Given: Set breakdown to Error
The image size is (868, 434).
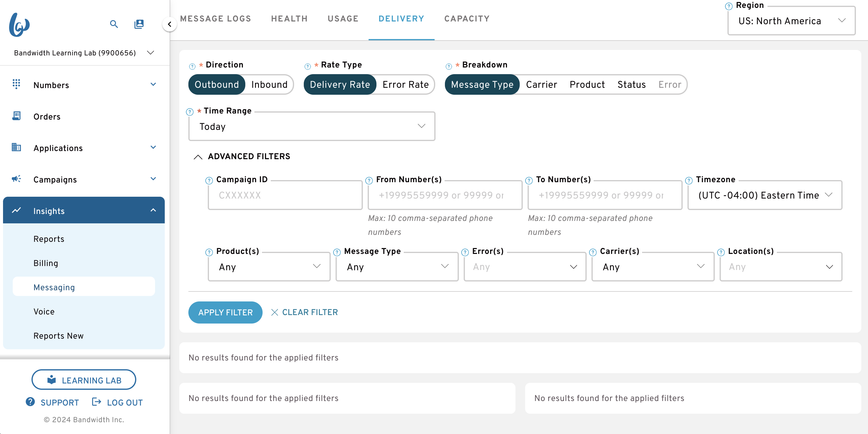Looking at the screenshot, I should (670, 84).
